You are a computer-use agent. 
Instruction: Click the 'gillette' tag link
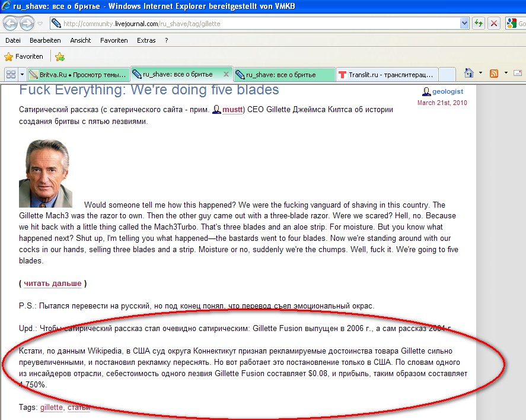pos(51,408)
